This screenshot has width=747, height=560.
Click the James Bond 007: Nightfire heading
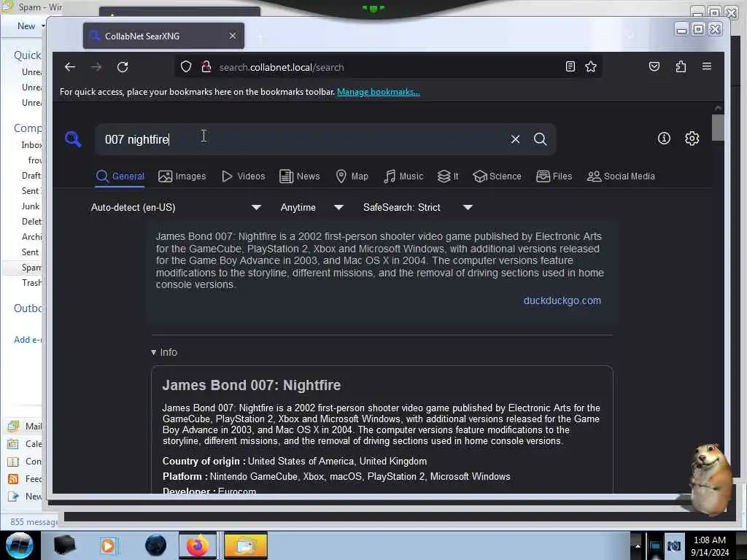(x=252, y=385)
